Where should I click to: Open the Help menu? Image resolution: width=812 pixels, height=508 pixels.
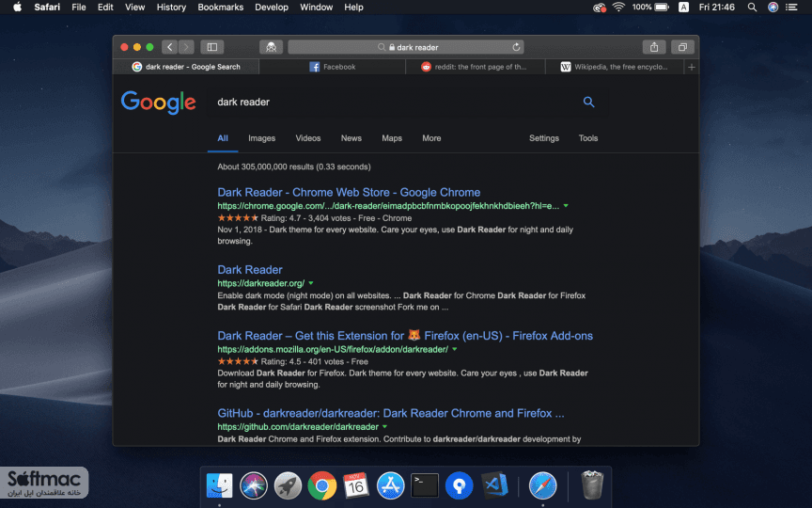pyautogui.click(x=353, y=8)
